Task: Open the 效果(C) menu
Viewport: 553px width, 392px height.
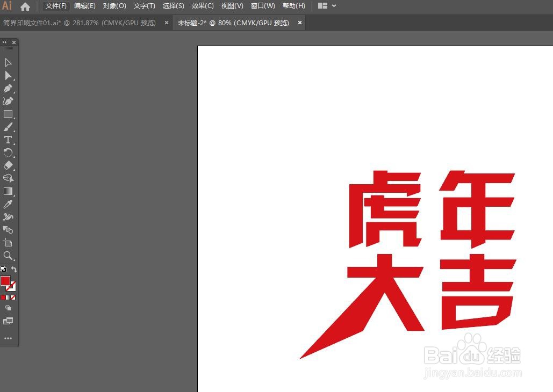Action: [x=203, y=6]
